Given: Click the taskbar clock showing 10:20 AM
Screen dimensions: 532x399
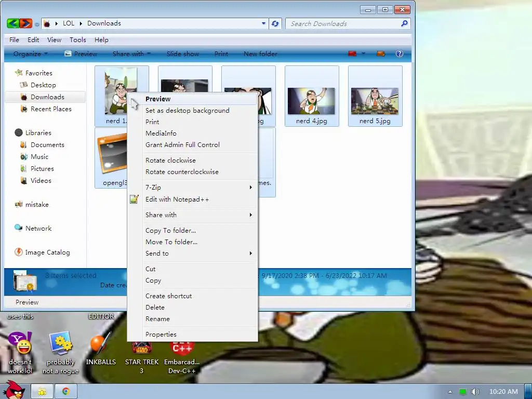Looking at the screenshot, I should coord(503,392).
